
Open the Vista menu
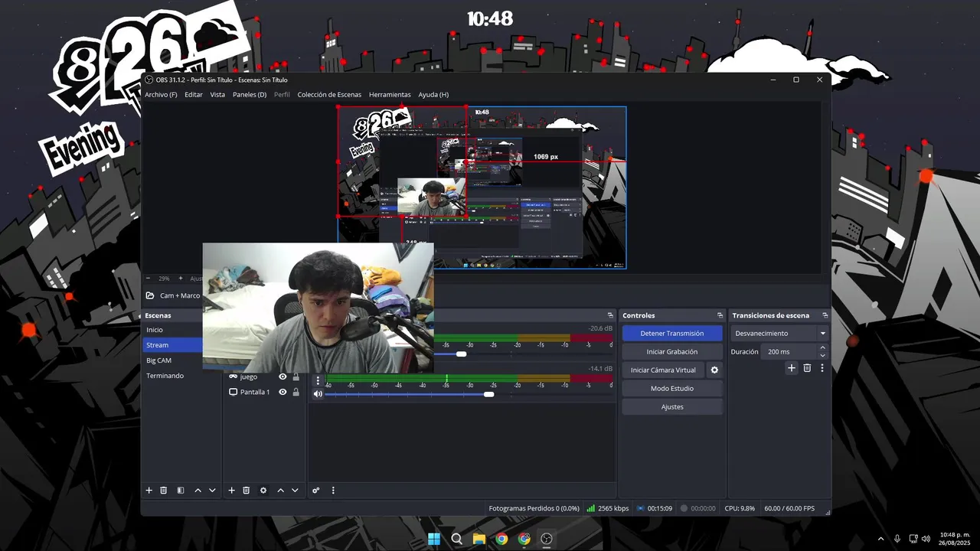tap(217, 95)
